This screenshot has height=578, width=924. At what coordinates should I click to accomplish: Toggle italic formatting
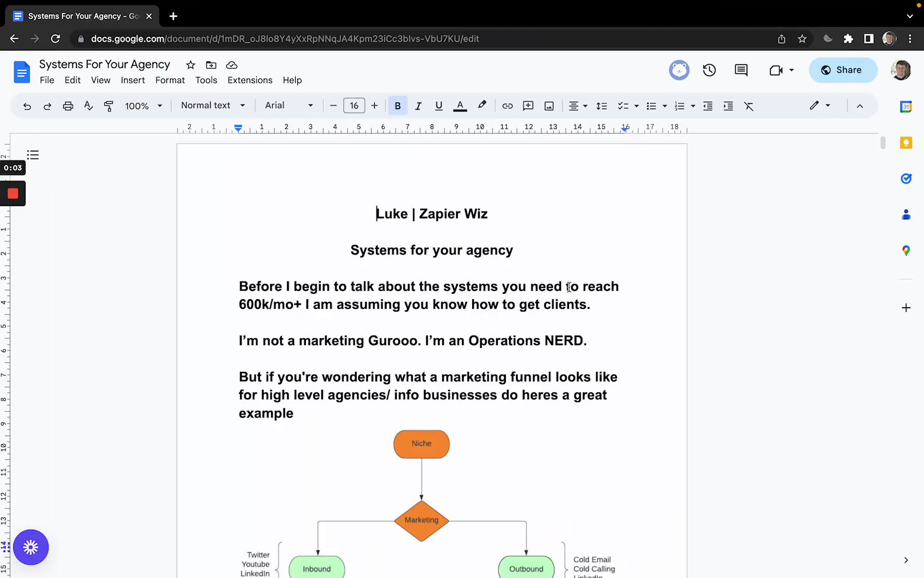click(x=418, y=105)
